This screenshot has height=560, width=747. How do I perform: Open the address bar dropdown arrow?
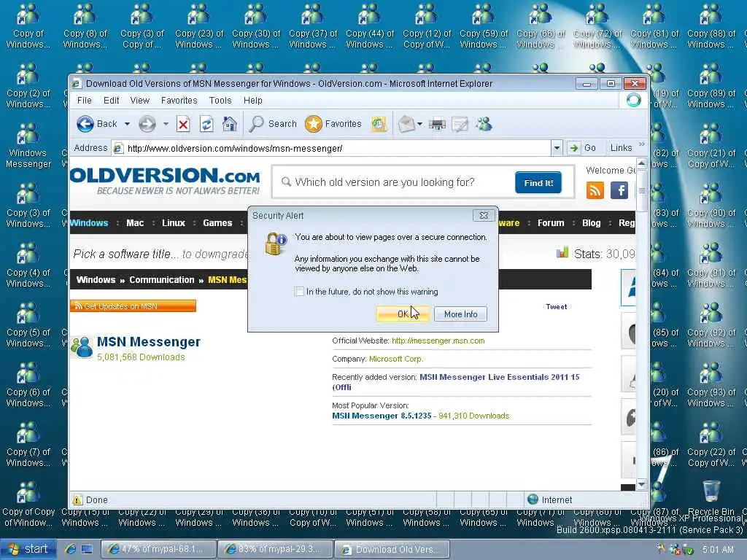pos(557,148)
